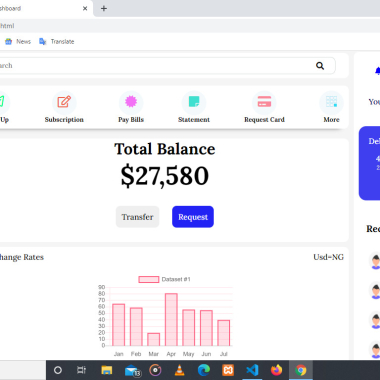Viewport: 380px width, 380px height.
Task: Open the Mail app on the taskbar
Action: coord(132,371)
